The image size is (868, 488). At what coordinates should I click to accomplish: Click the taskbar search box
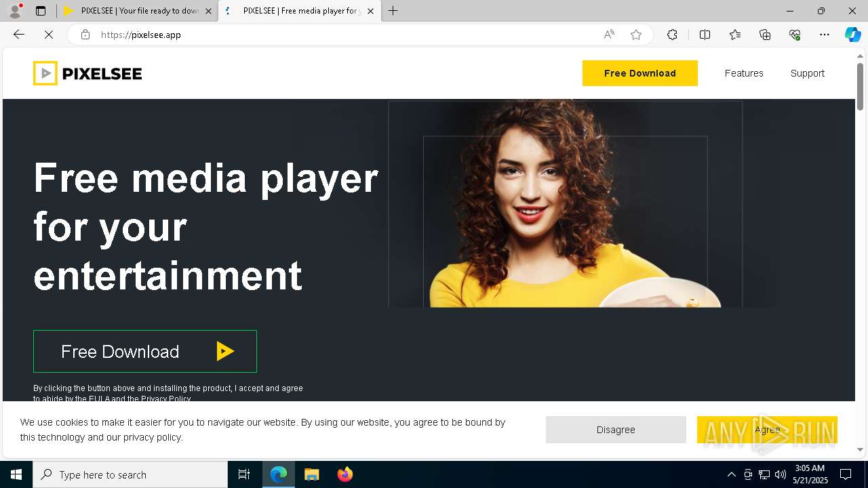click(130, 474)
